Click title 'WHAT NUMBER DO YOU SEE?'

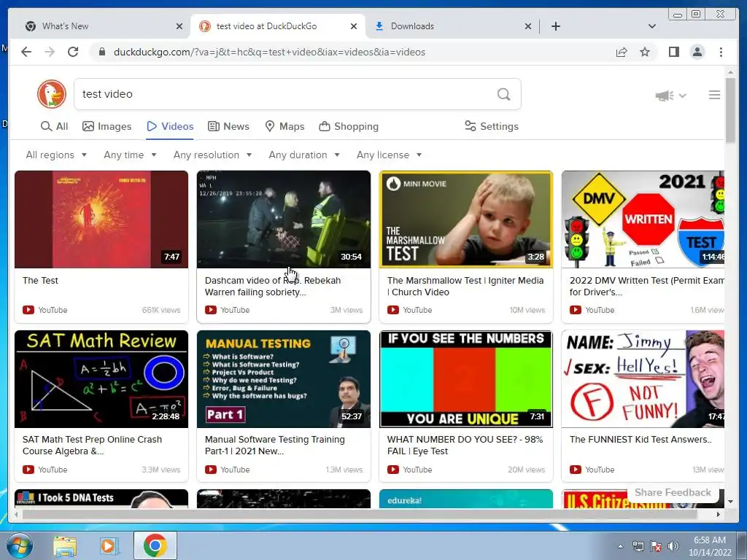pyautogui.click(x=465, y=446)
